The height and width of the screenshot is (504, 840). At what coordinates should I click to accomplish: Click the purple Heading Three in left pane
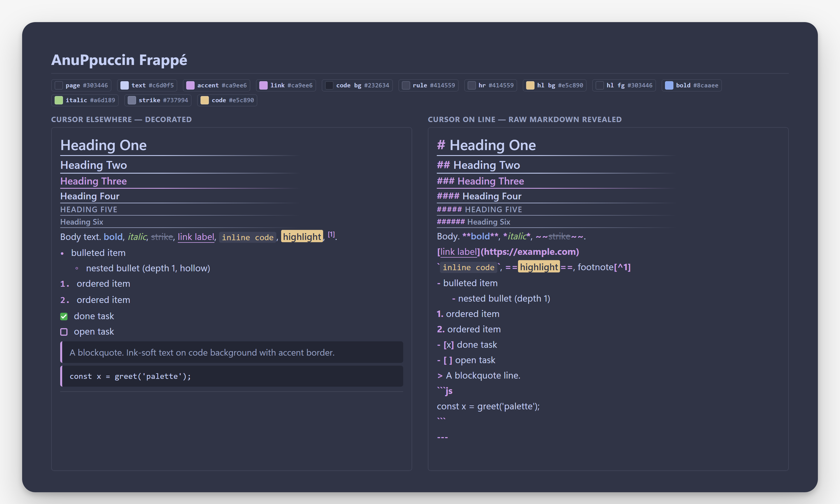(94, 181)
